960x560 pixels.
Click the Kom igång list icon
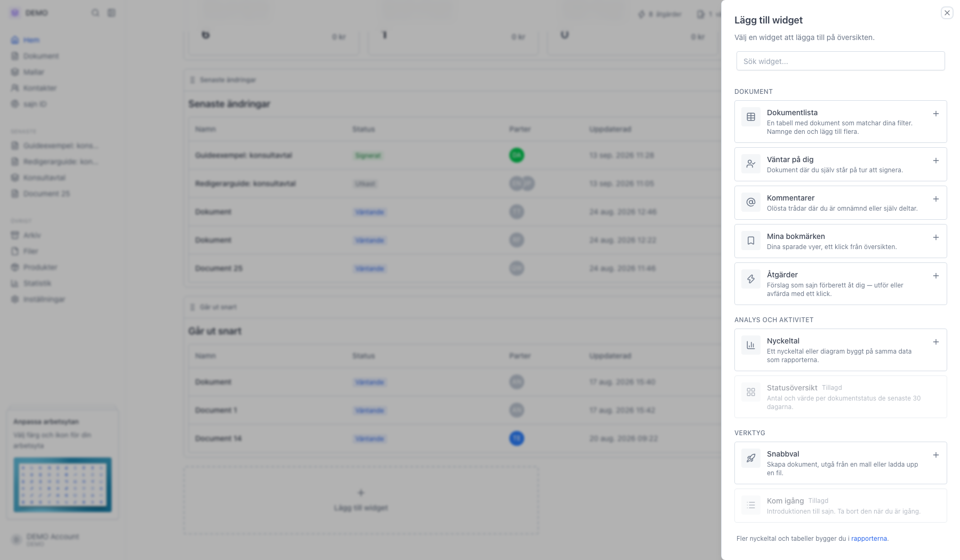pos(751,505)
